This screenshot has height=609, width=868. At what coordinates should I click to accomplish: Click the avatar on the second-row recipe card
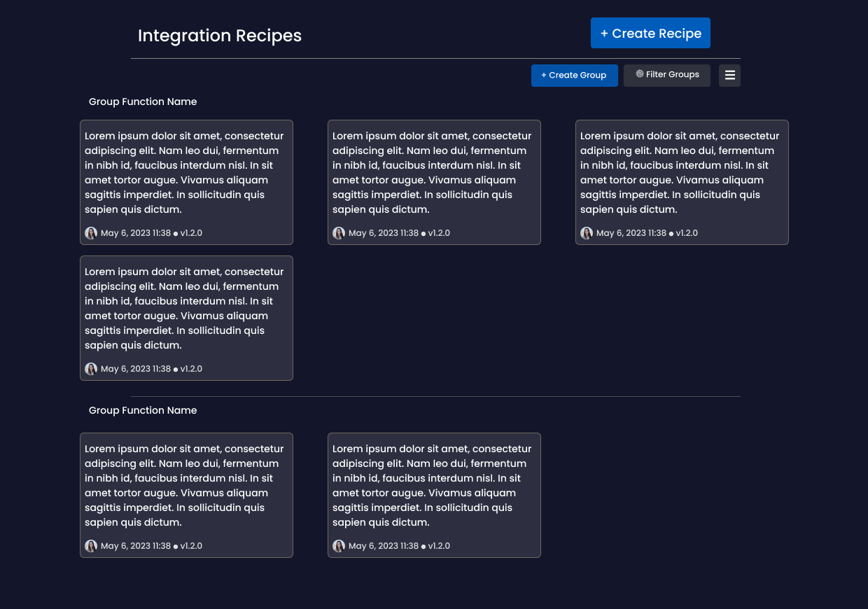coord(92,369)
